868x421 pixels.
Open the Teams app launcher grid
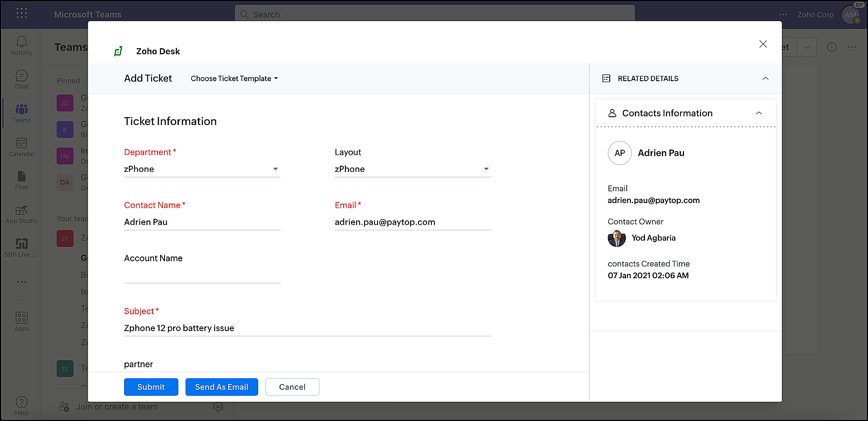pyautogui.click(x=22, y=13)
